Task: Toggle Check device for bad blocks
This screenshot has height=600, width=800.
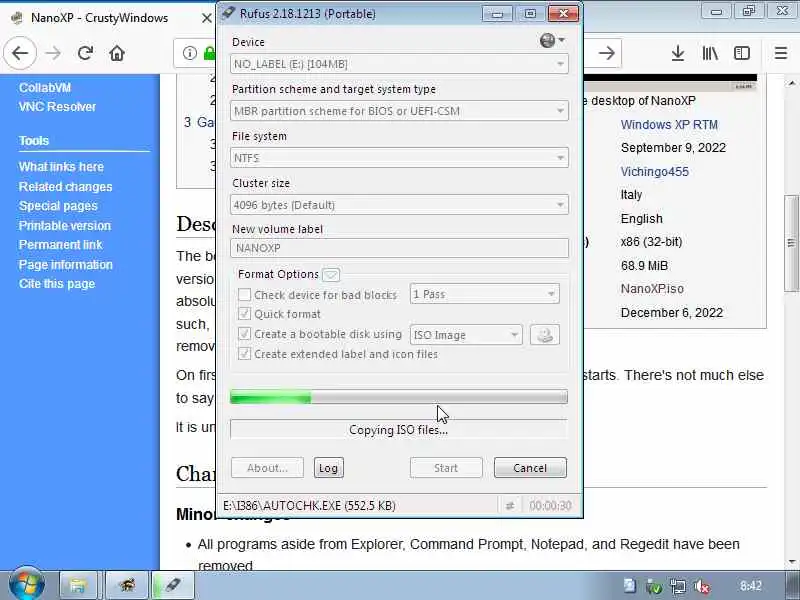Action: click(x=244, y=295)
